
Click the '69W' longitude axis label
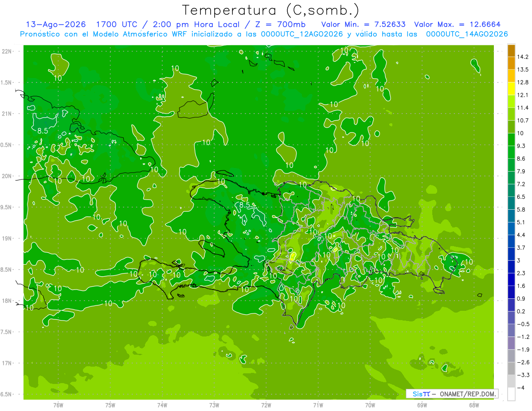click(x=422, y=405)
